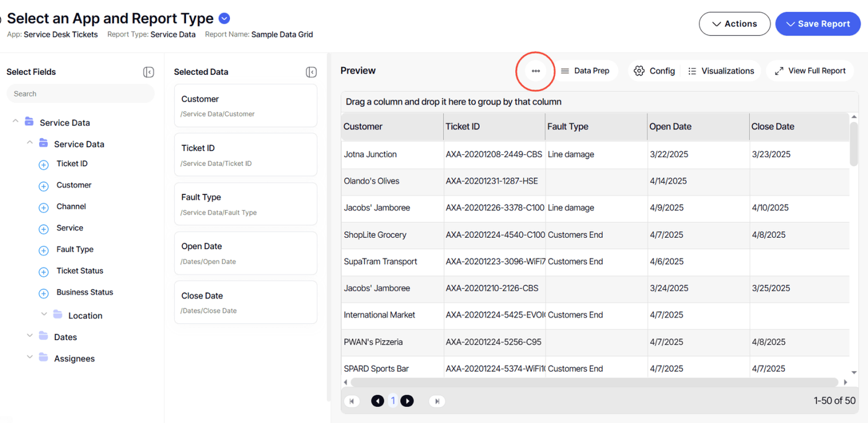
Task: Sort by the Open Date column header
Action: [x=698, y=126]
